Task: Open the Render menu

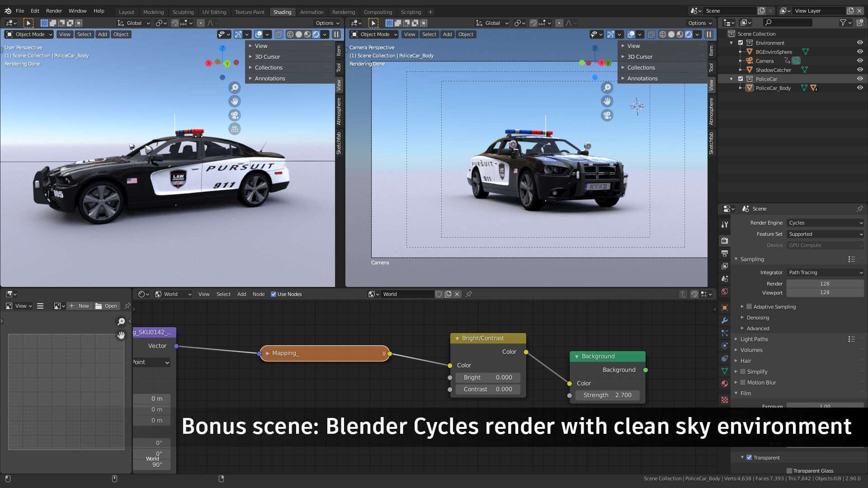Action: [x=54, y=11]
